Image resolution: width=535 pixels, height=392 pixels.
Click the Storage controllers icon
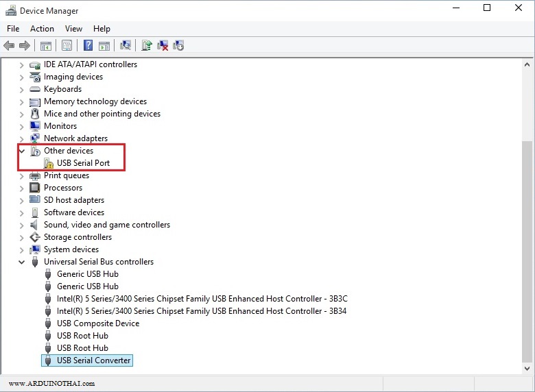pyautogui.click(x=35, y=237)
